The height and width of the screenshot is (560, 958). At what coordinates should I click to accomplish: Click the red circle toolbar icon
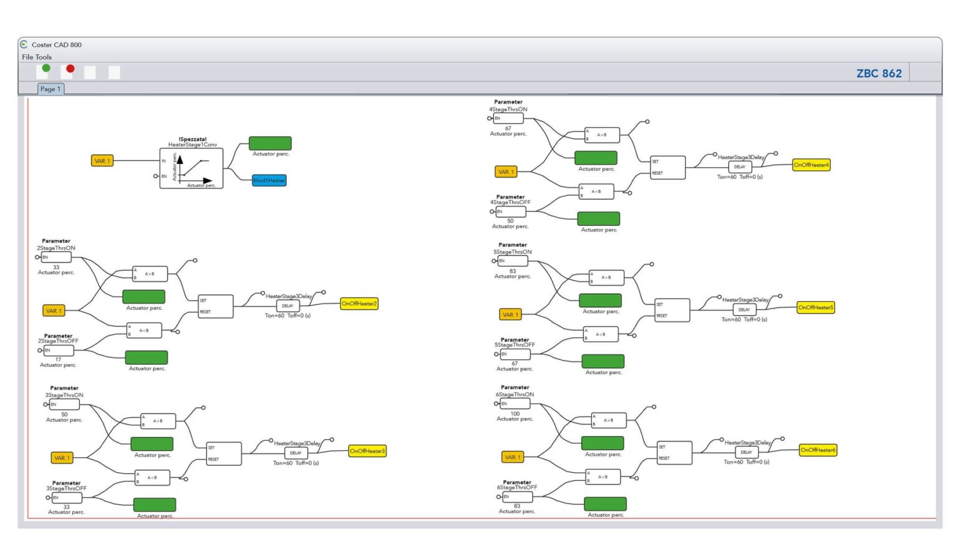point(70,69)
